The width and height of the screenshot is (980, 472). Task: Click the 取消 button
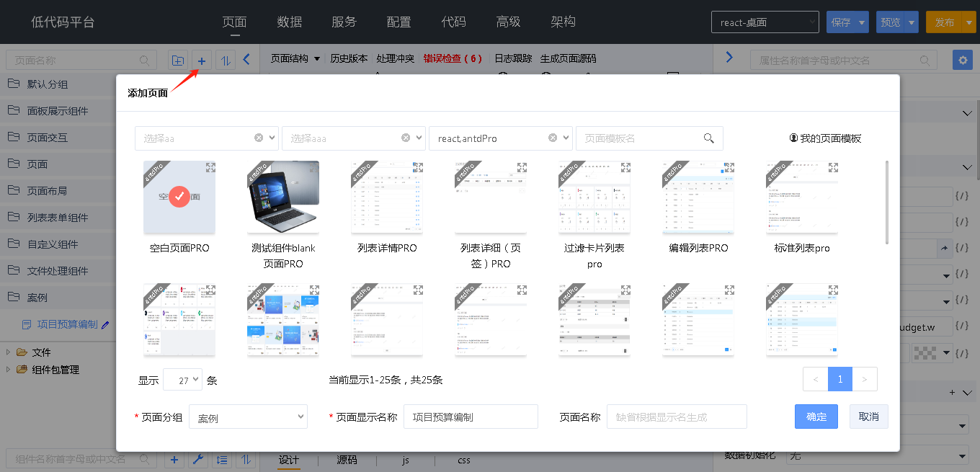869,417
